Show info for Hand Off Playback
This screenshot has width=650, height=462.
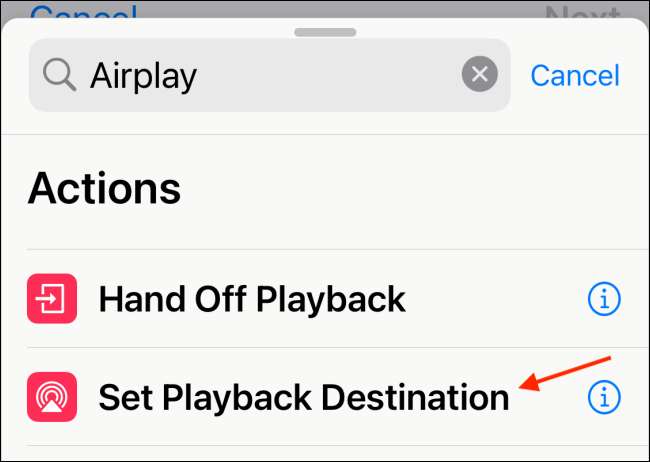[604, 299]
